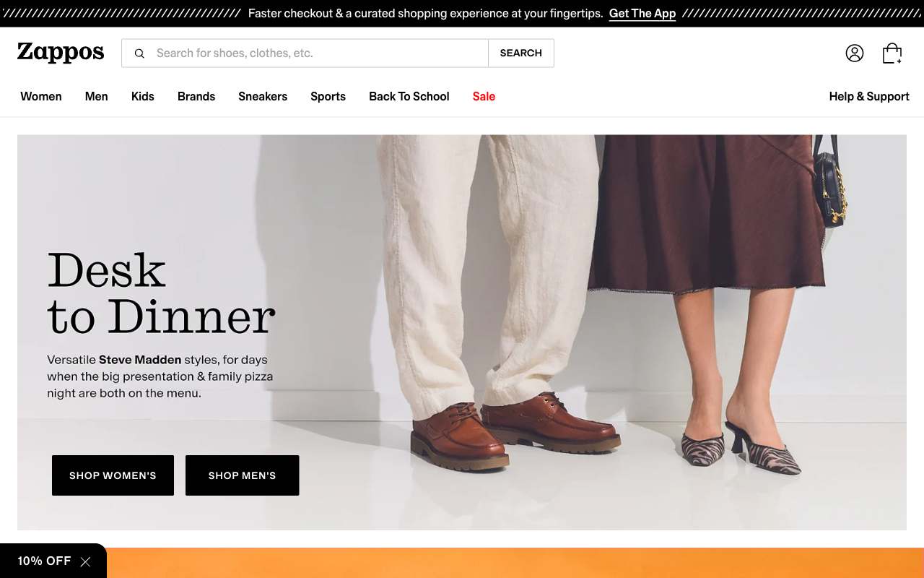Click the magnifier icon in search box
Screen dimensions: 924x578
tap(139, 53)
